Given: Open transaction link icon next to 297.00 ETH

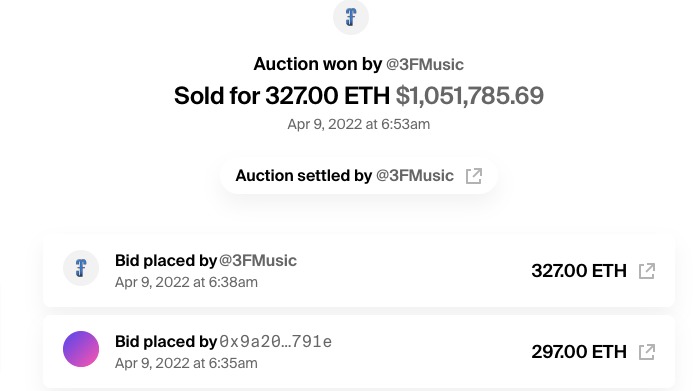Looking at the screenshot, I should [647, 352].
